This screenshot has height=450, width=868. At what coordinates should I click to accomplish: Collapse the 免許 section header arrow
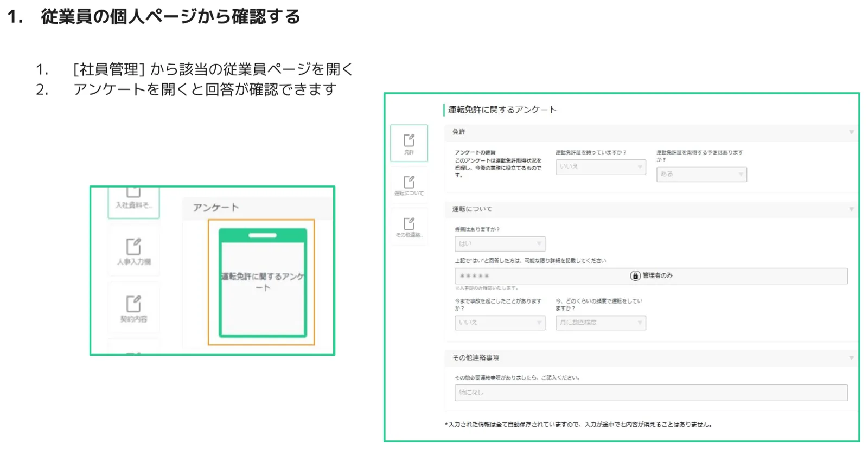(851, 132)
